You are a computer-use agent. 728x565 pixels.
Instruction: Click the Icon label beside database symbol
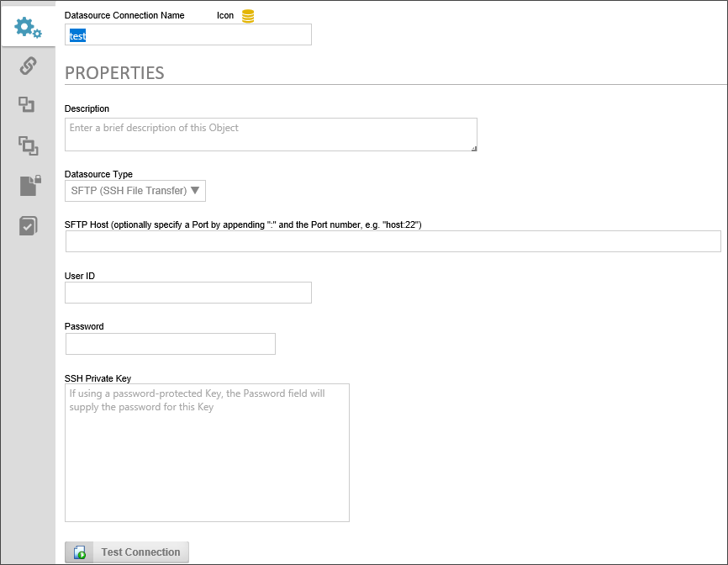tap(225, 16)
